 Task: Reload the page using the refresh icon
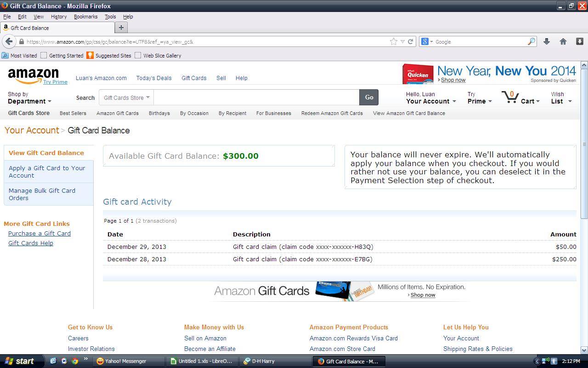(411, 41)
